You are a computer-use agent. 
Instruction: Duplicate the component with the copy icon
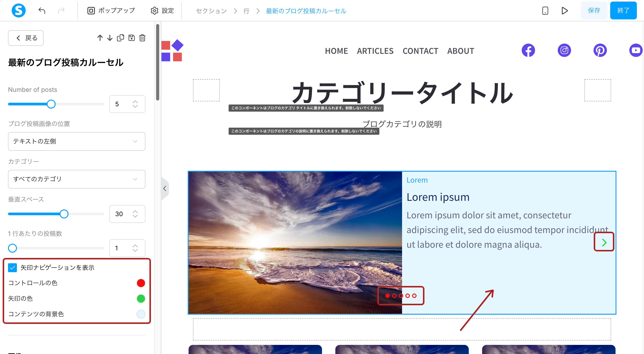[x=121, y=38]
